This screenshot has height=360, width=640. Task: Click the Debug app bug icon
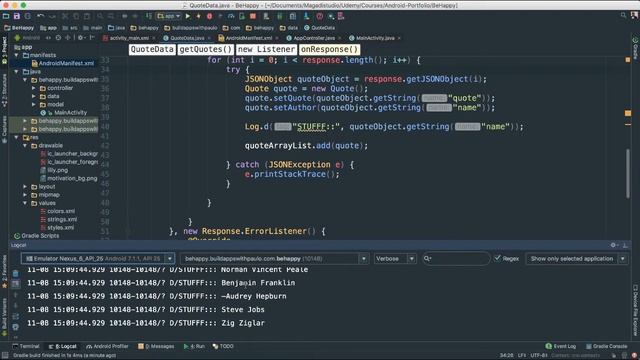click(209, 16)
